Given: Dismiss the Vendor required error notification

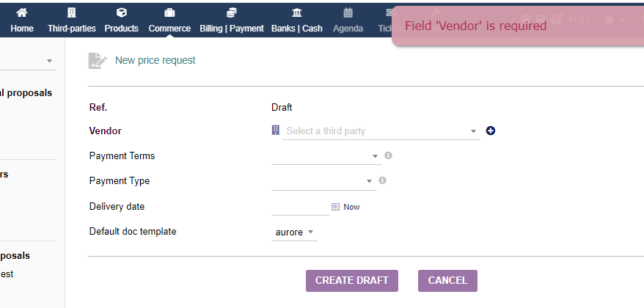Looking at the screenshot, I should pos(518,26).
